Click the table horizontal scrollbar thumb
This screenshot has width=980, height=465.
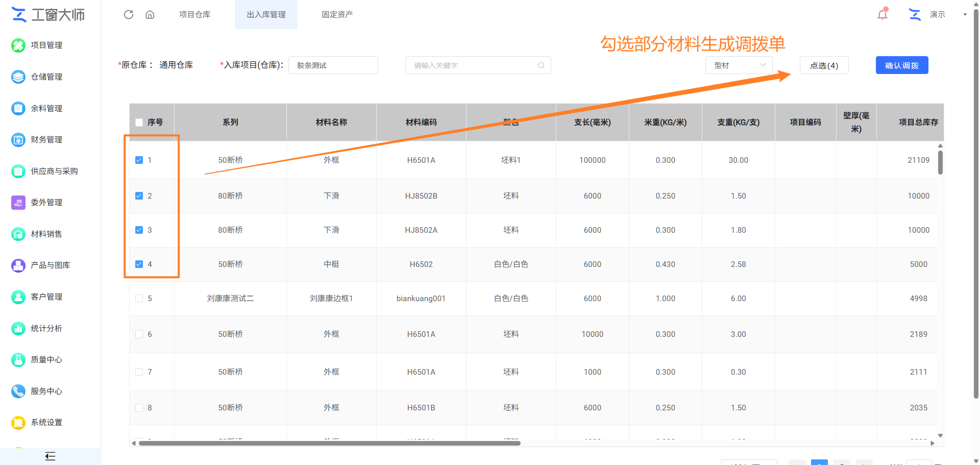(x=329, y=443)
